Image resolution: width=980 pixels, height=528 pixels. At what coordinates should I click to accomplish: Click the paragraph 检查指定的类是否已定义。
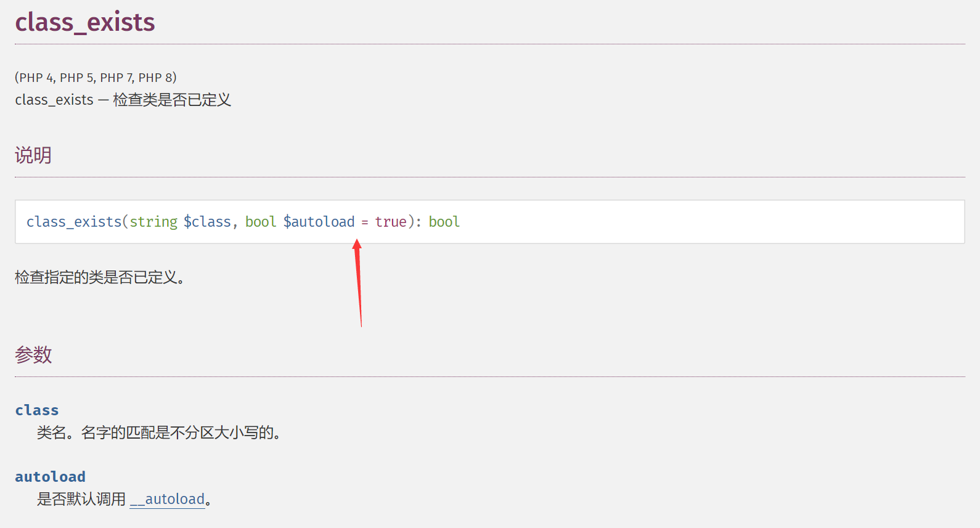point(100,277)
